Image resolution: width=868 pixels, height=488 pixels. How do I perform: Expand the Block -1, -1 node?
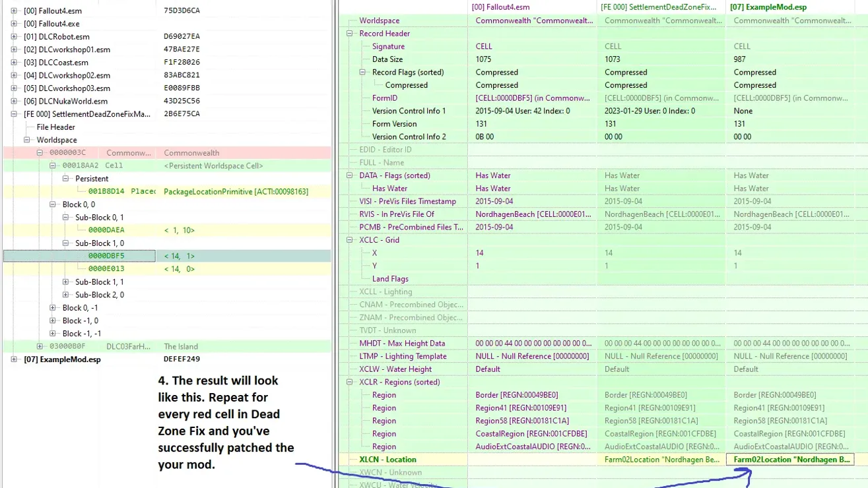coord(53,334)
